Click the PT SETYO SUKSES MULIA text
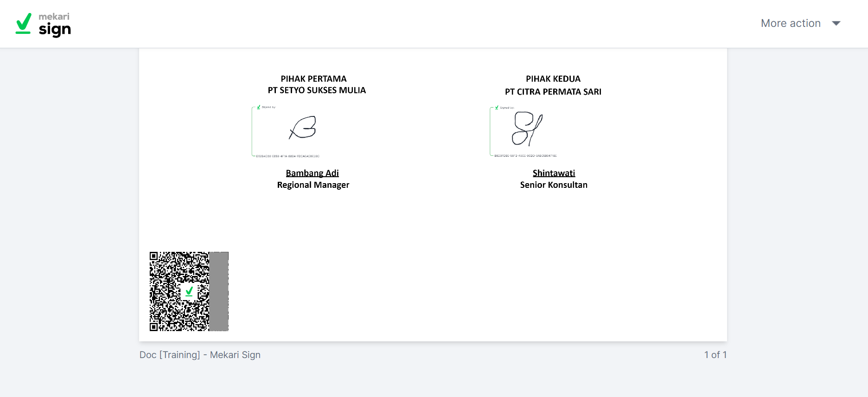This screenshot has width=868, height=397. pos(317,90)
